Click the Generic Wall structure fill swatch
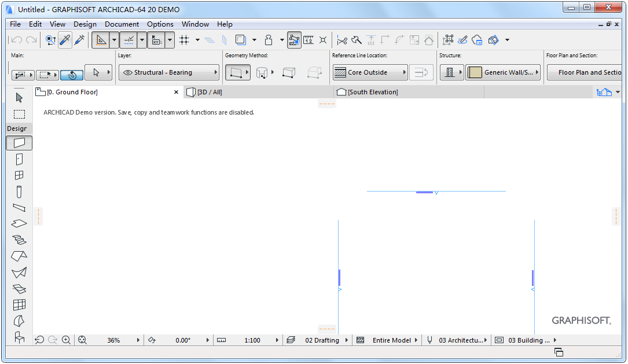Viewport: 628px width, 364px height. [475, 72]
